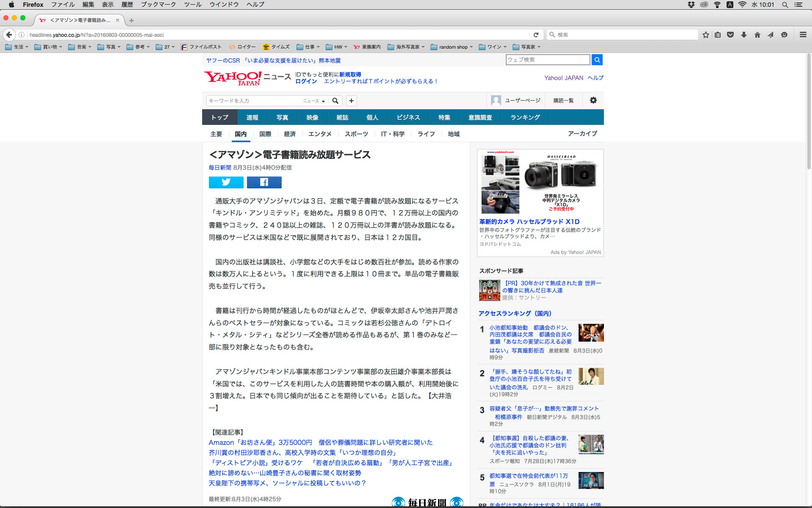Click the bookmark star icon
This screenshot has height=508, width=812.
tap(705, 35)
